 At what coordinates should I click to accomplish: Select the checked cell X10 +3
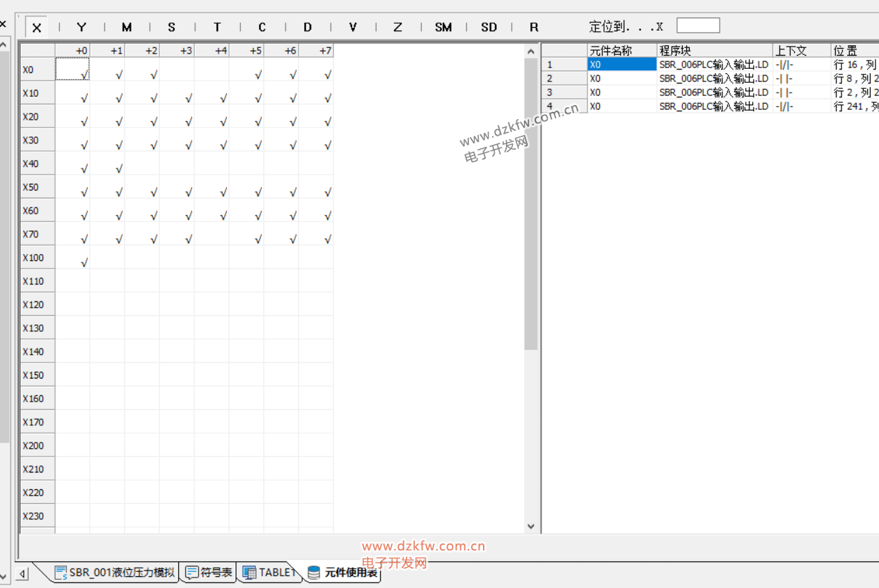pos(177,94)
